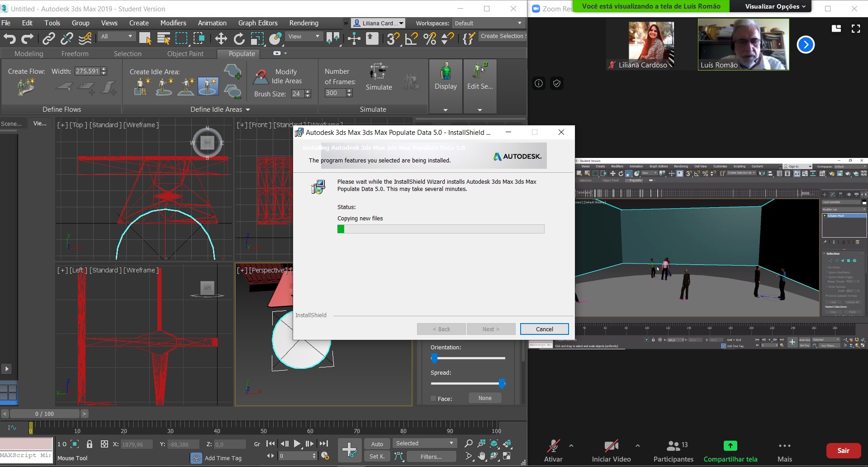Switch to the Object Paint ribbon tab
The width and height of the screenshot is (868, 467).
pos(185,53)
